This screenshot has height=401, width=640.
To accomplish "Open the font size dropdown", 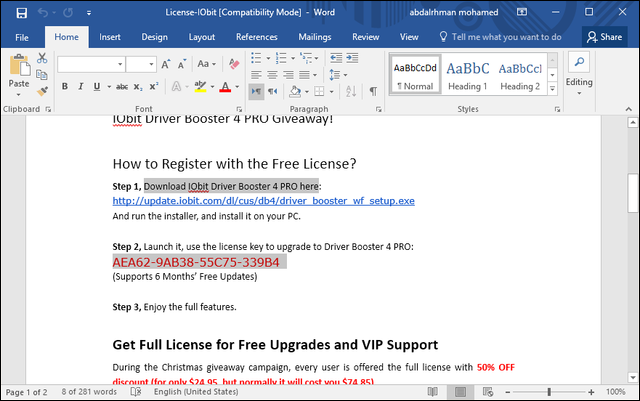I will tap(151, 64).
